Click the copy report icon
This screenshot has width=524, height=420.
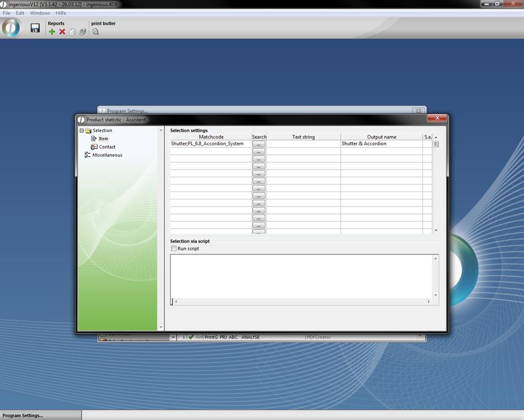pyautogui.click(x=72, y=32)
